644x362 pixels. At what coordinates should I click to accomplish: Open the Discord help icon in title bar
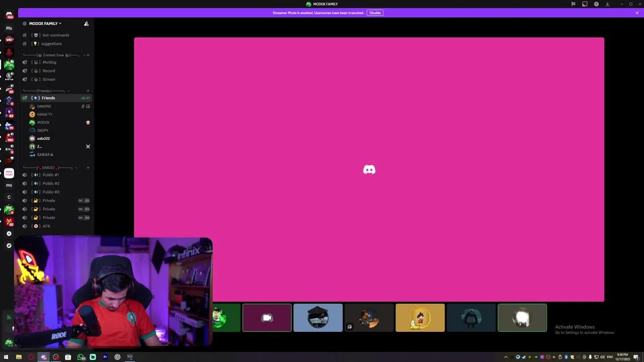596,4
